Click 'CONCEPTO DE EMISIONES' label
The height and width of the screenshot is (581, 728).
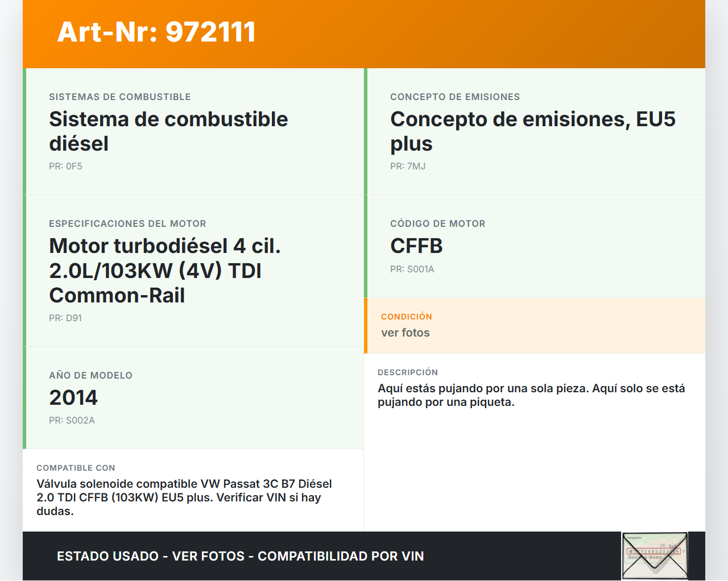455,97
